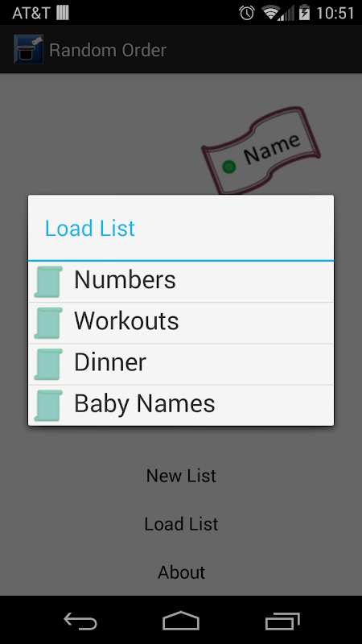362x644 pixels.
Task: Choose the Baby Names list
Action: [x=181, y=406]
